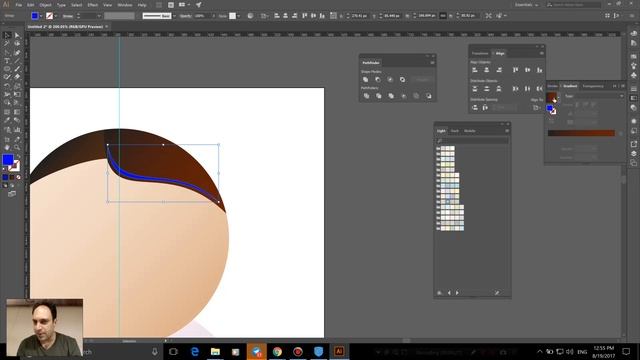This screenshot has width=640, height=360.
Task: Click the gradient slider bar
Action: click(x=581, y=133)
